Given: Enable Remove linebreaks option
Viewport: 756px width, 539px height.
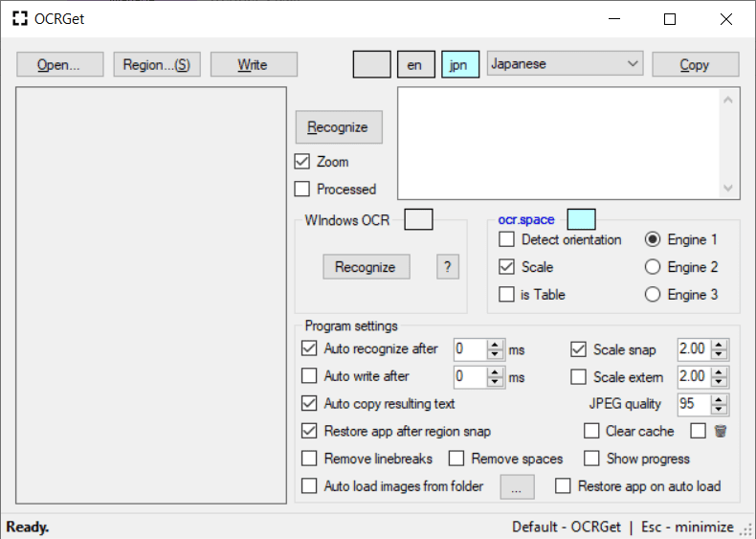Looking at the screenshot, I should tap(309, 459).
